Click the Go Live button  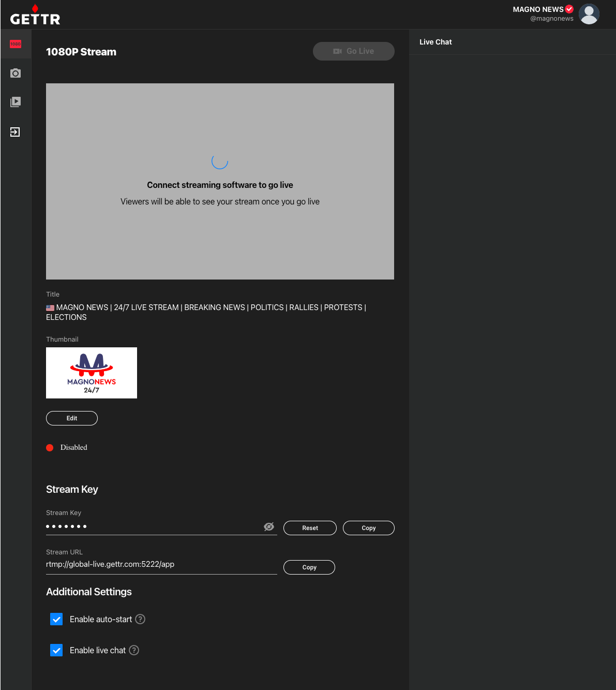pos(354,51)
